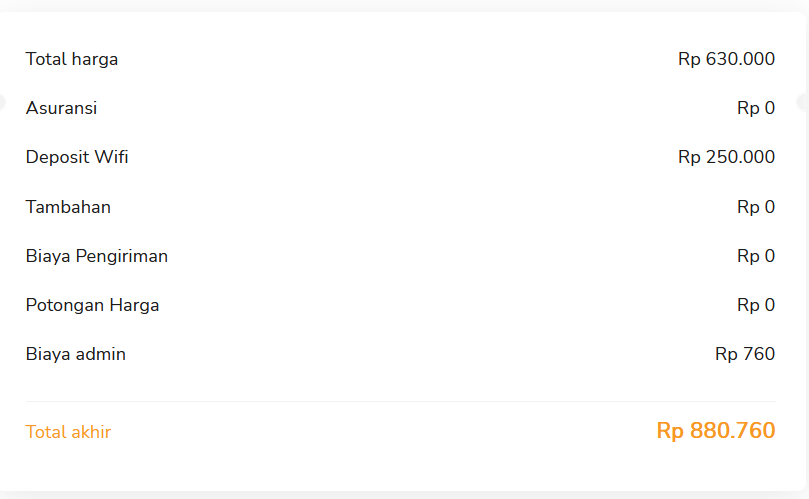809x499 pixels.
Task: Click the divider line above Total akhir
Action: click(x=400, y=401)
